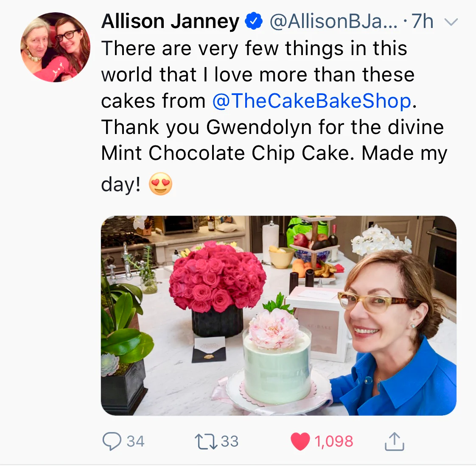Click the @AllisonBJa... handle
The image size is (476, 466).
tap(333, 21)
